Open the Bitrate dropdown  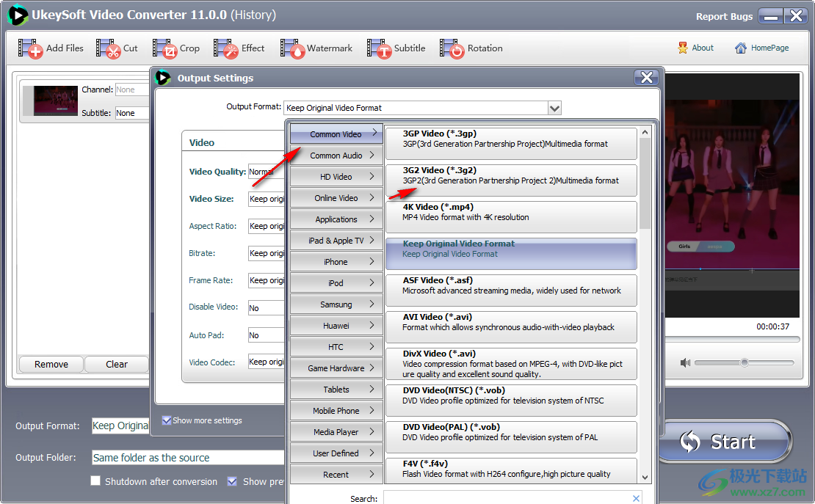pyautogui.click(x=267, y=253)
